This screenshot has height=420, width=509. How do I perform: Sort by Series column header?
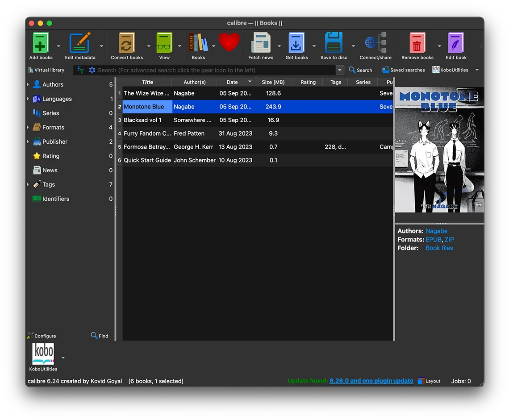pyautogui.click(x=363, y=82)
